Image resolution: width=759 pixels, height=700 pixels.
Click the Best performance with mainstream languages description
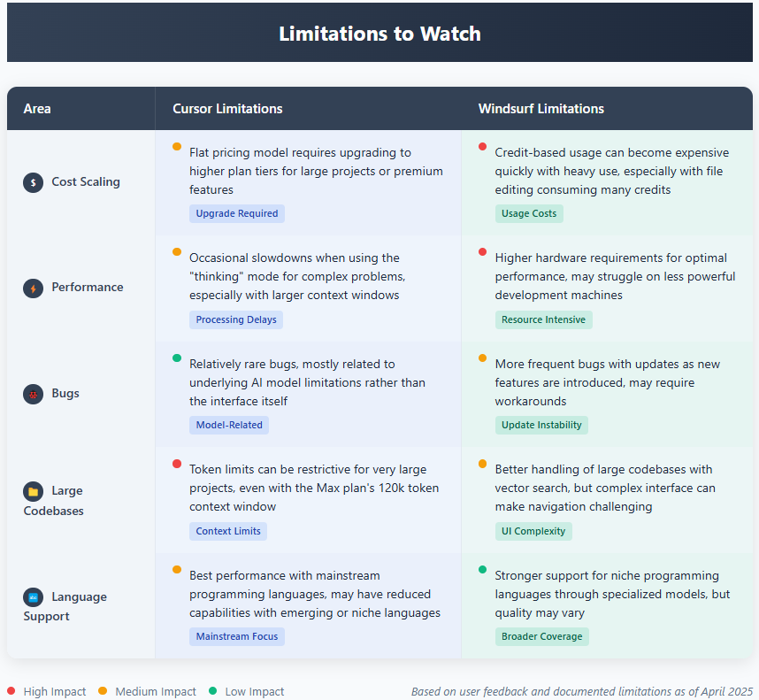click(x=315, y=594)
